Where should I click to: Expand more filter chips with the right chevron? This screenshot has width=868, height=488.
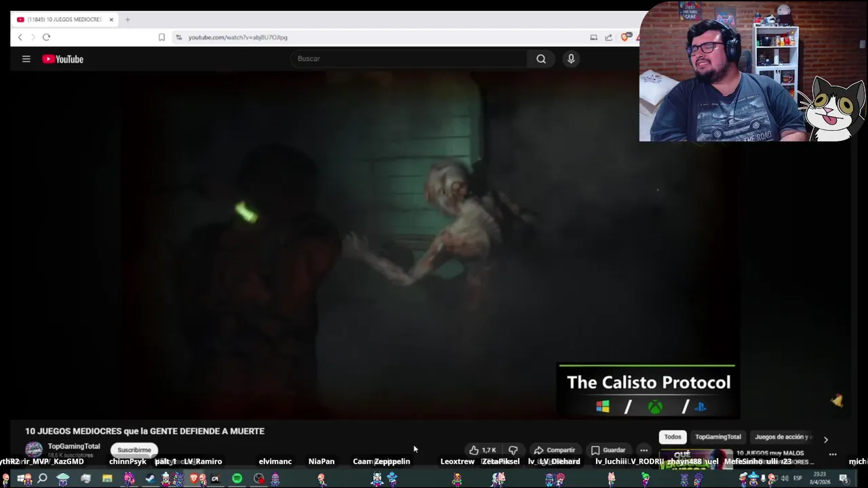coord(825,439)
